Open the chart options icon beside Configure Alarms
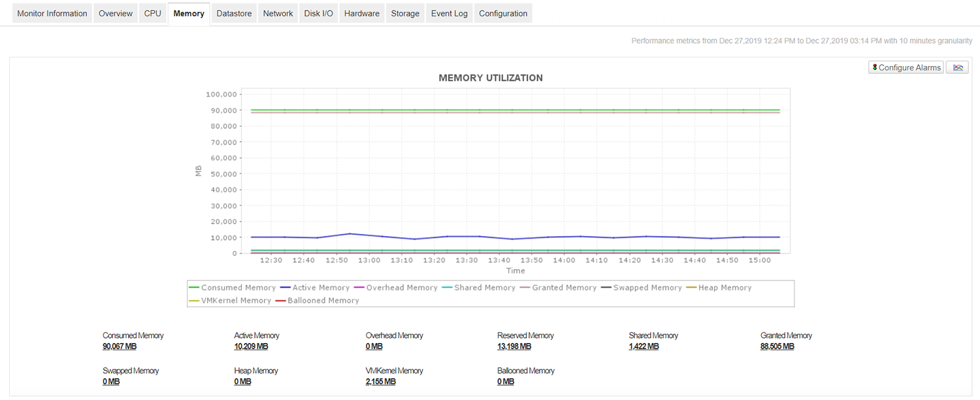This screenshot has width=980, height=400. tap(957, 67)
